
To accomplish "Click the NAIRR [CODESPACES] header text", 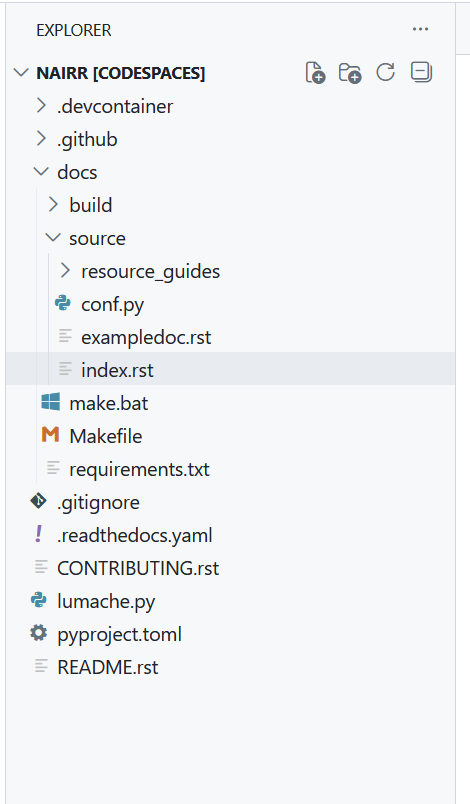I will coord(121,73).
